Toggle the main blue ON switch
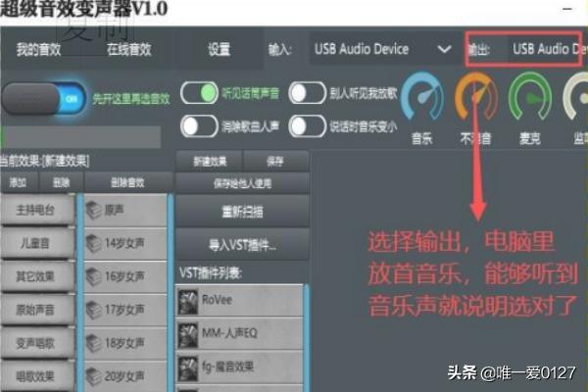 point(43,98)
